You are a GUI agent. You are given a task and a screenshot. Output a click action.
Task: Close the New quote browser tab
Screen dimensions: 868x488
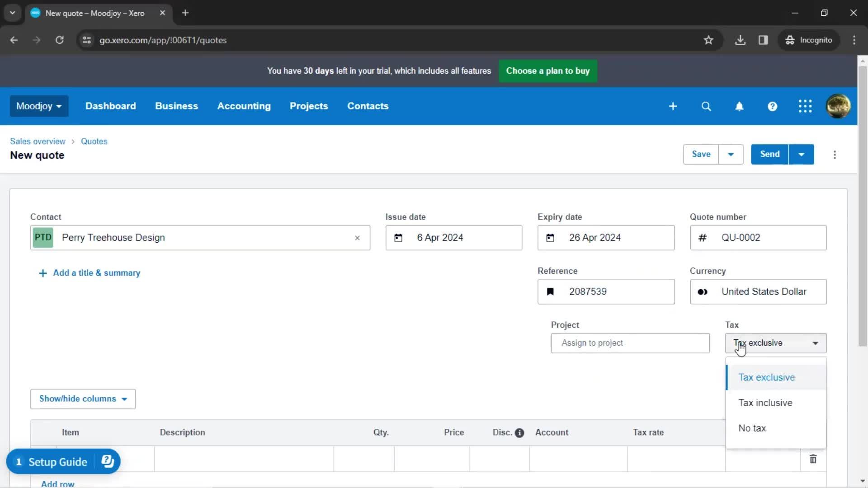(x=162, y=13)
